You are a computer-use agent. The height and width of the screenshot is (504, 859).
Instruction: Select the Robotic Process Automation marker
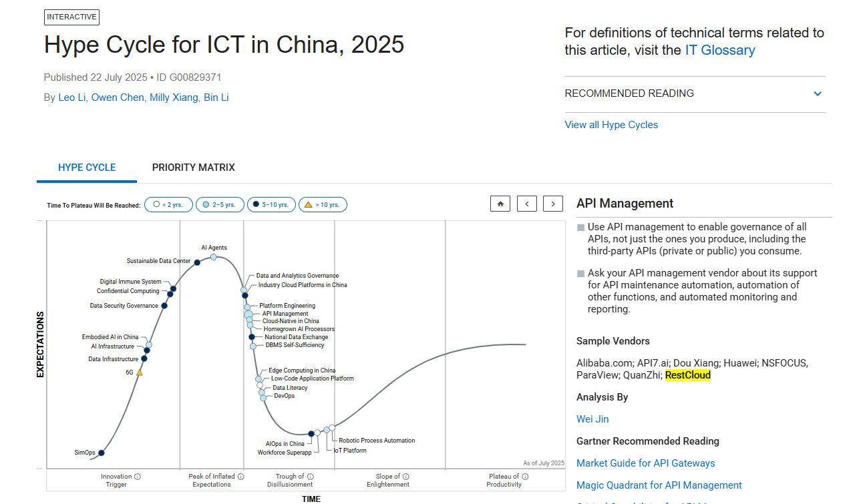point(332,427)
